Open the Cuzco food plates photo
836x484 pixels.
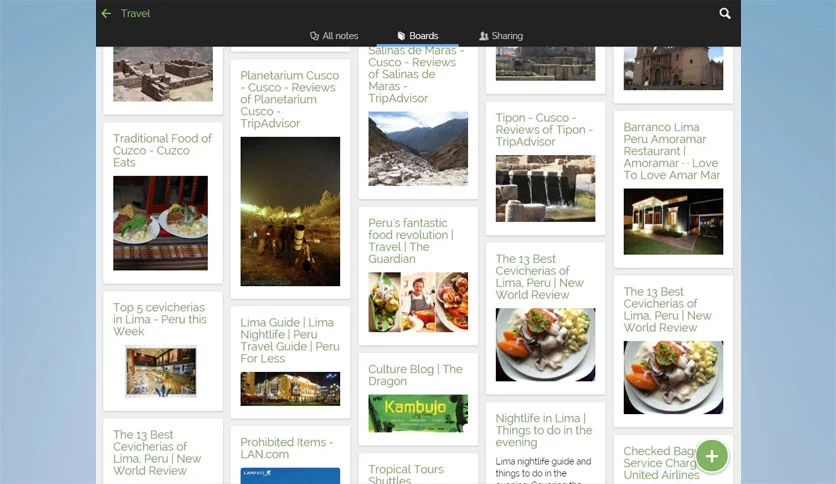coord(160,223)
